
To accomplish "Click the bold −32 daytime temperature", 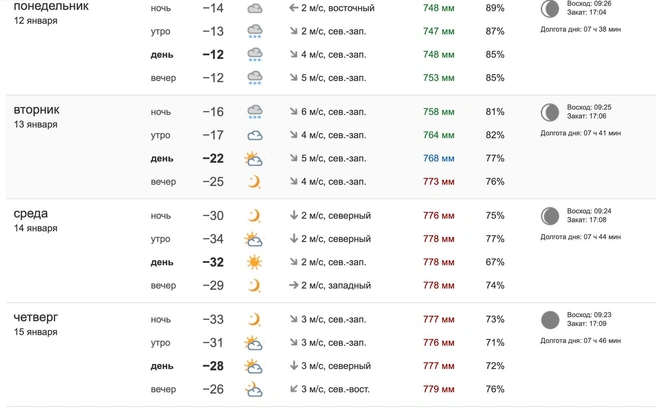I will click(x=213, y=262).
